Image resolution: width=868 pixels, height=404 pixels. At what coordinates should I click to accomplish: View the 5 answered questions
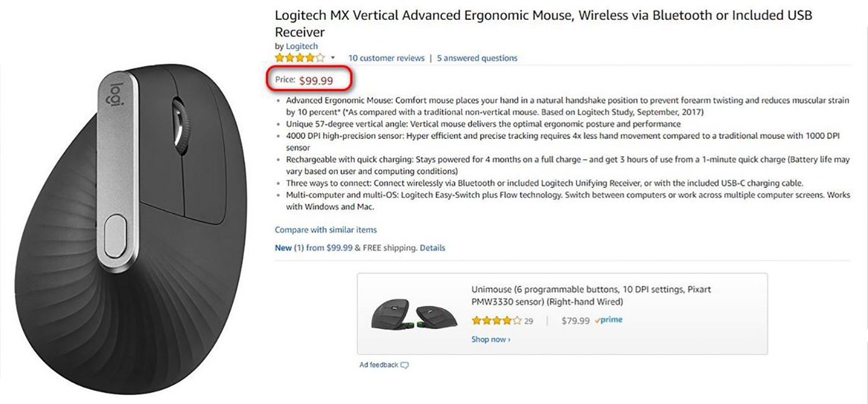[477, 58]
